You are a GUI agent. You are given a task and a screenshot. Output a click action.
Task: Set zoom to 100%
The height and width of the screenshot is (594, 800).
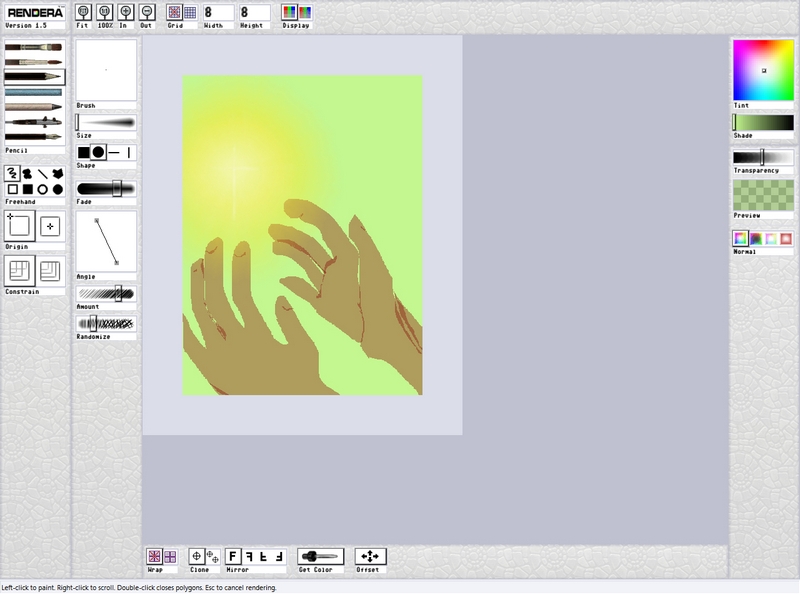(105, 12)
